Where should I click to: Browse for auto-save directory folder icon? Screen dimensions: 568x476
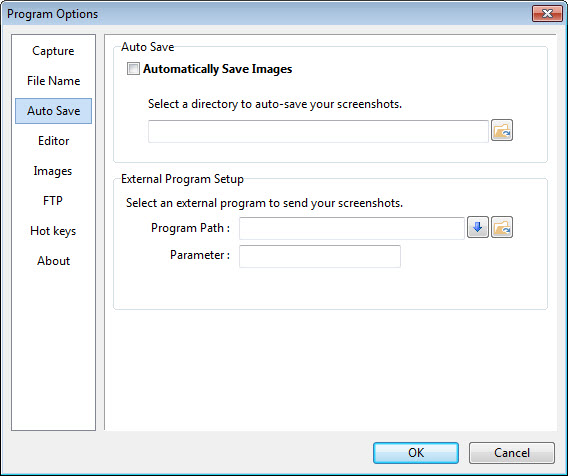502,130
